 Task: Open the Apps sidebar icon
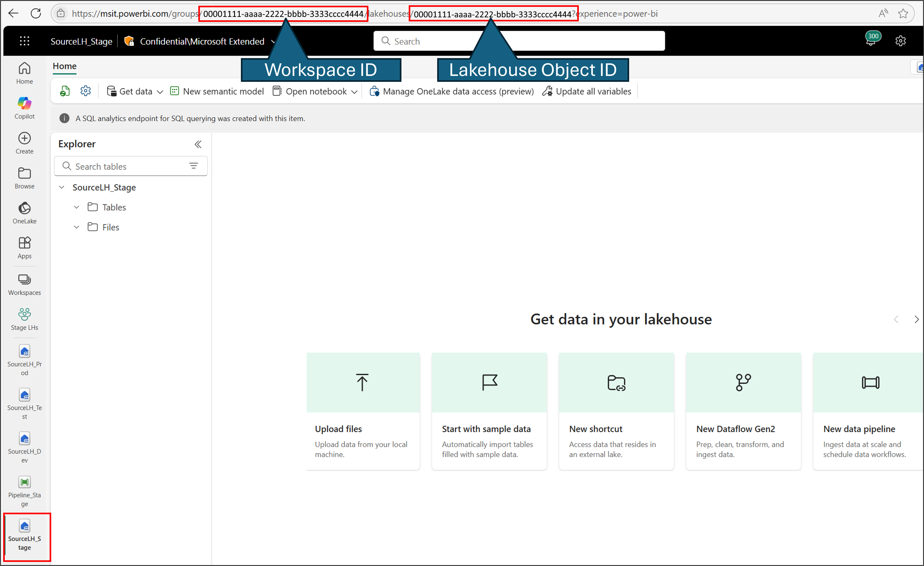point(24,247)
